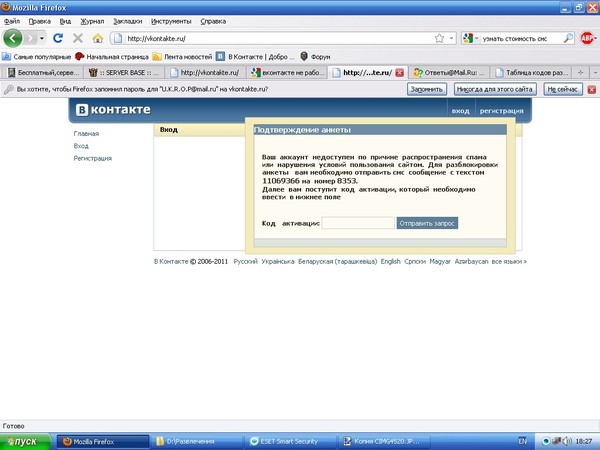Open the 'Копия CIMG4520.JP...' taskbar item
Screen dimensions: 600x450
(x=384, y=442)
